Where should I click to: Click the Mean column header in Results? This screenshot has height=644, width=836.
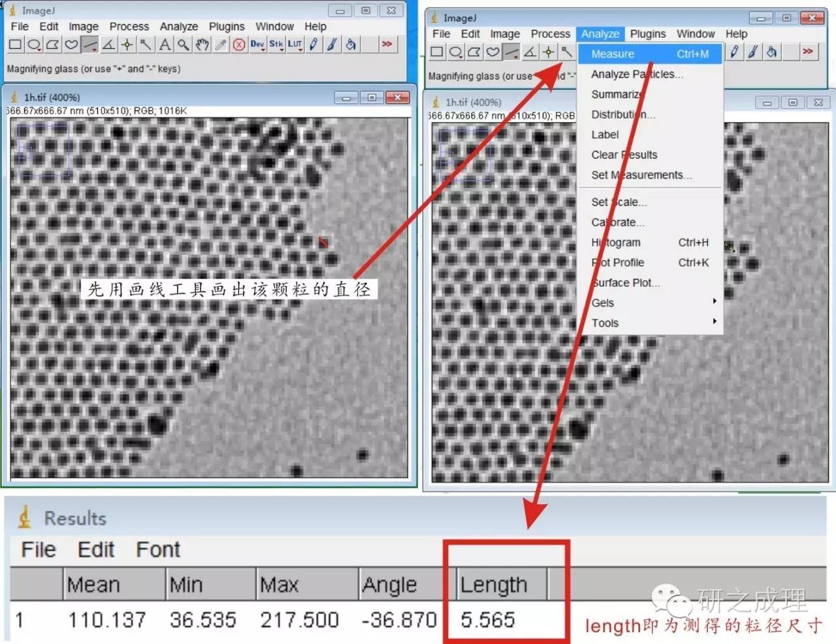[114, 585]
